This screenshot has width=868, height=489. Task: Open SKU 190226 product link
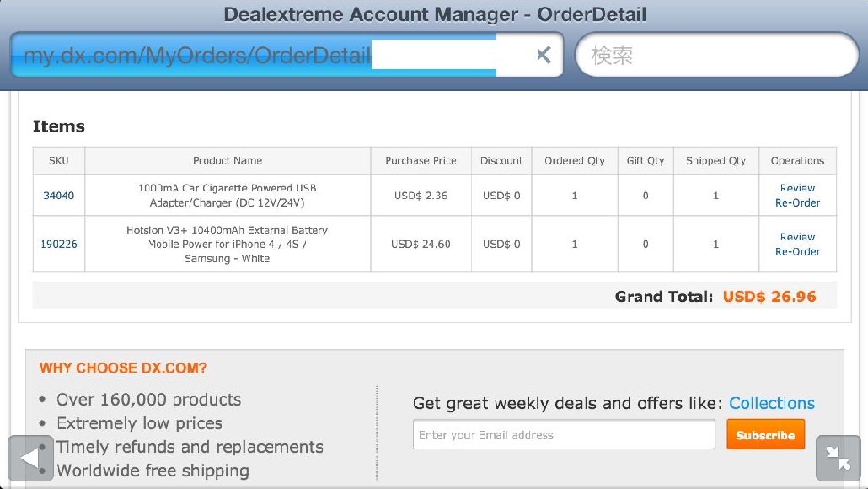(x=59, y=244)
